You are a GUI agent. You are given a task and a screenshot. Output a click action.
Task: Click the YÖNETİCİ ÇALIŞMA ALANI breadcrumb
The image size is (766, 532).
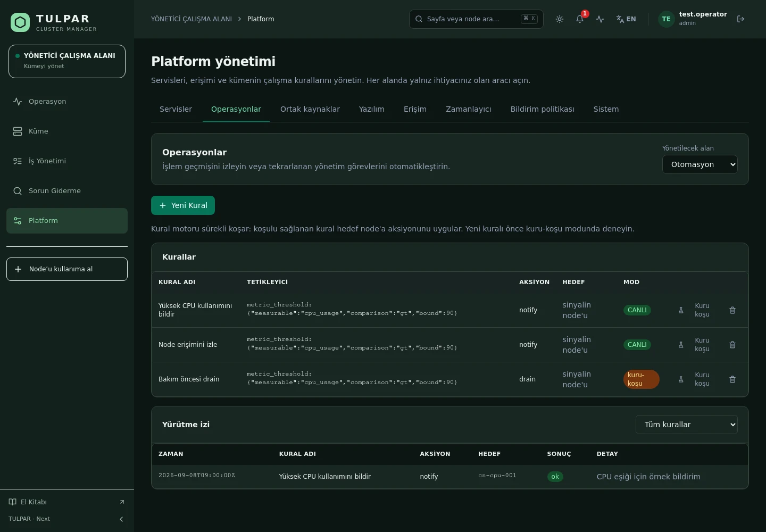(191, 19)
